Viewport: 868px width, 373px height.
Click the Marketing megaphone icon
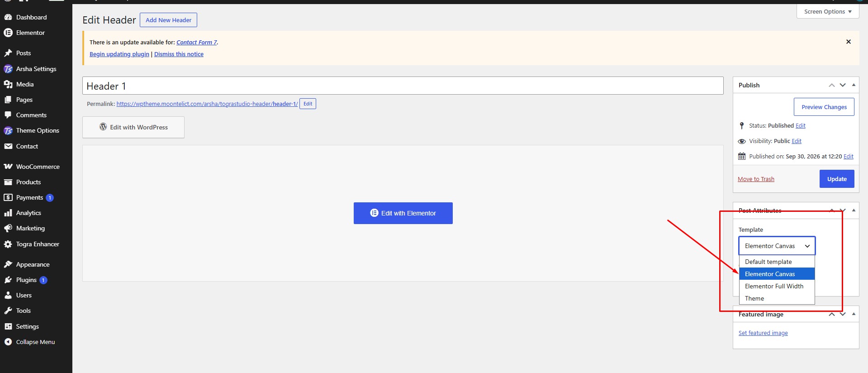[8, 228]
